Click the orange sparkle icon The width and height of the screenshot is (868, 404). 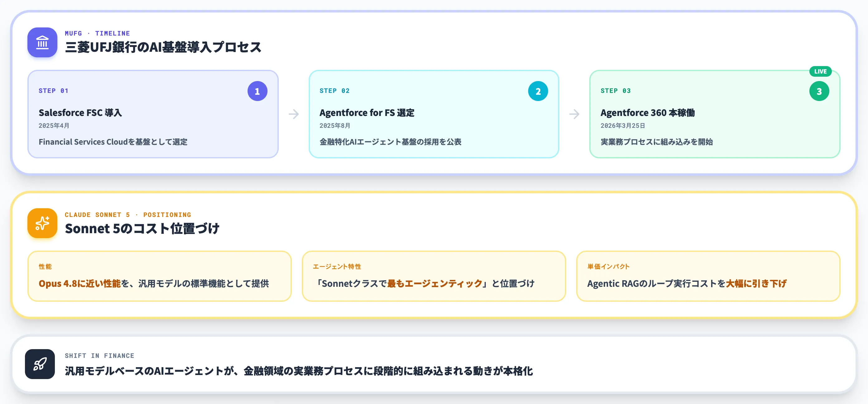42,223
